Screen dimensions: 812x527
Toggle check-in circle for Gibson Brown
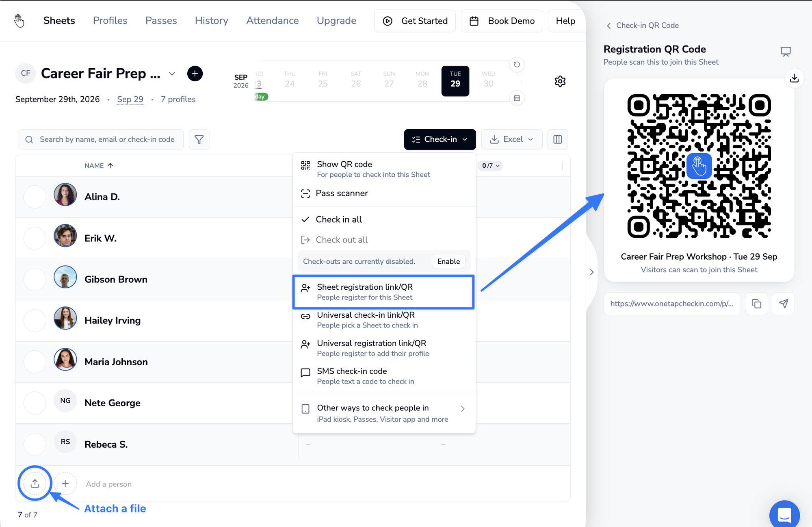(35, 280)
